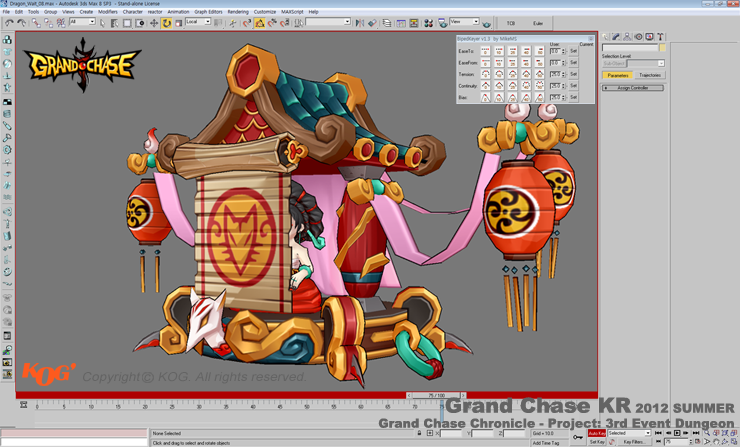
Task: Click the Select and Manipulate icon
Action: pos(233,23)
